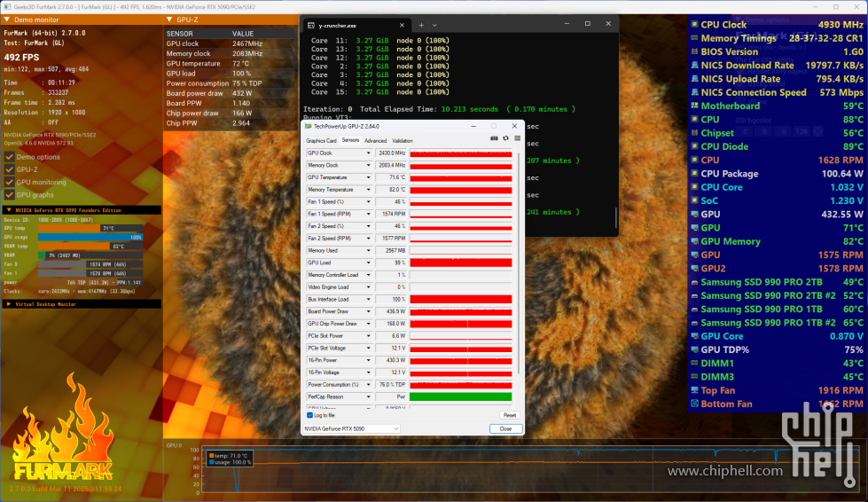Collapse NVIDIA GeForce RTX 5090 Founders Edition section

point(9,210)
